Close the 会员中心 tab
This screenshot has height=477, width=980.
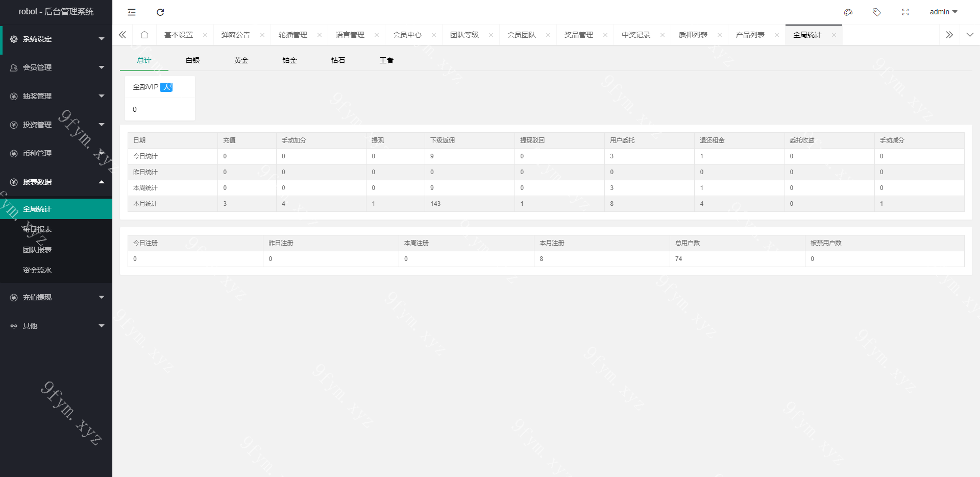tap(434, 35)
